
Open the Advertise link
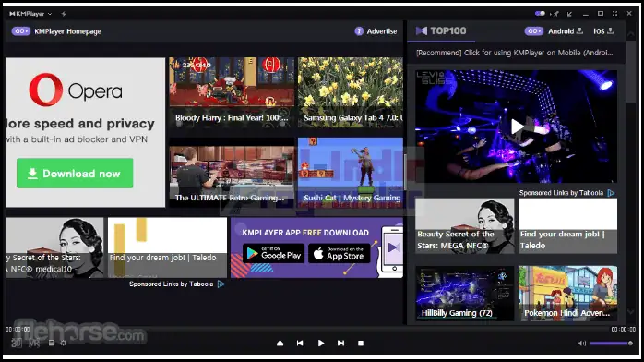(x=382, y=31)
